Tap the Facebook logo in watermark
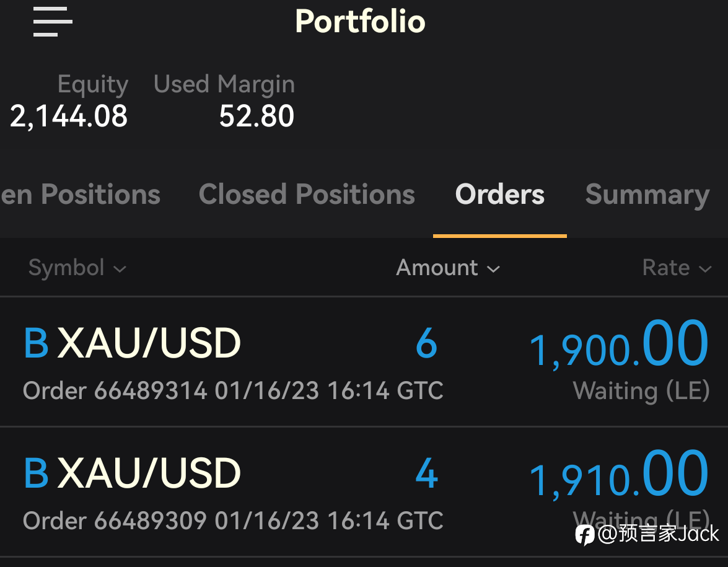 coord(584,535)
